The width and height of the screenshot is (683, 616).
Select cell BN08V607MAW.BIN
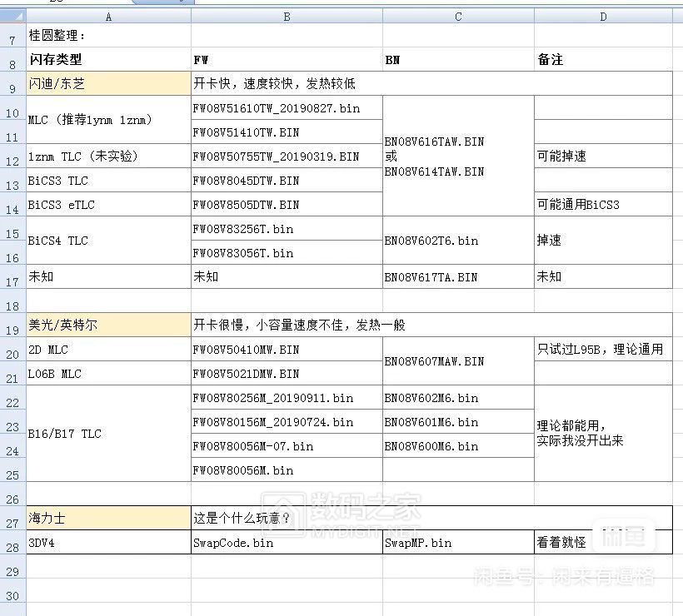point(458,361)
